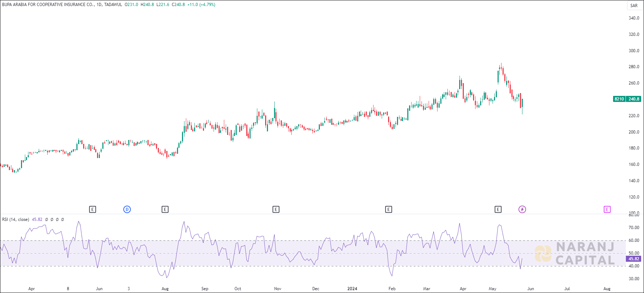Click the 160.00 price axis label
This screenshot has width=644, height=293.
(634, 164)
